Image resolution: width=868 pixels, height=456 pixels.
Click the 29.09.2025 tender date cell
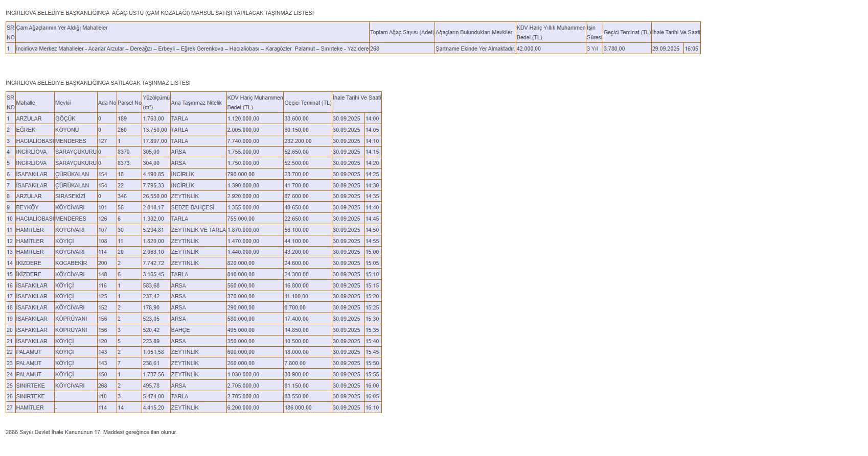(x=666, y=49)
